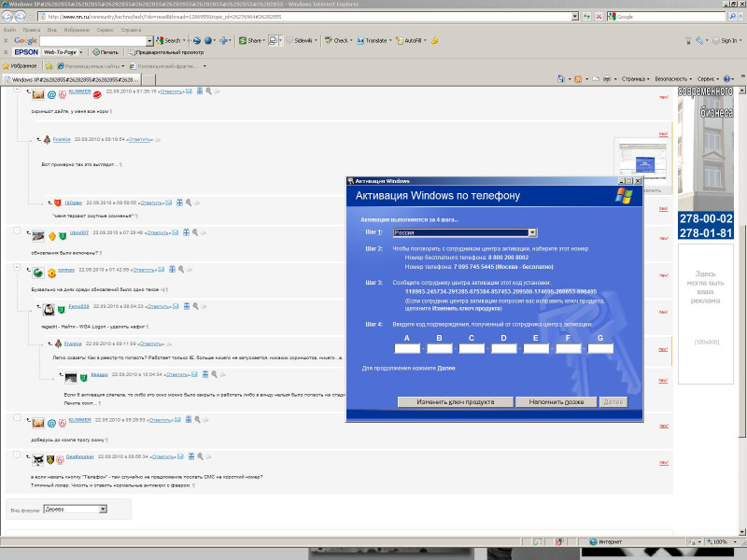747x560 pixels.
Task: Click the Check spelling button in the toolbar
Action: (x=336, y=40)
